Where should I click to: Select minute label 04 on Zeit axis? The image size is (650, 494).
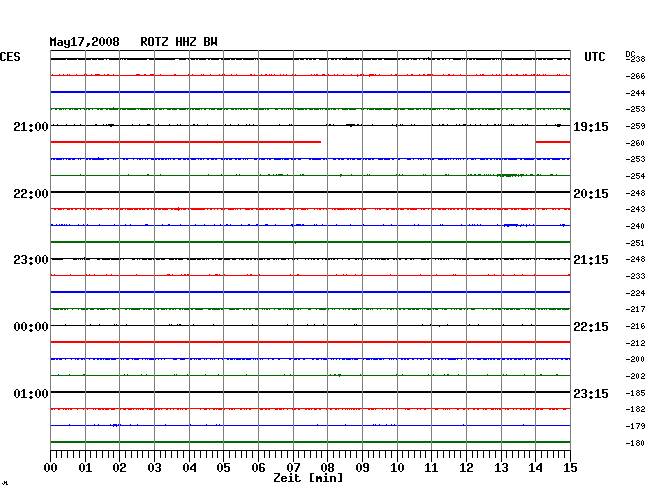189,468
